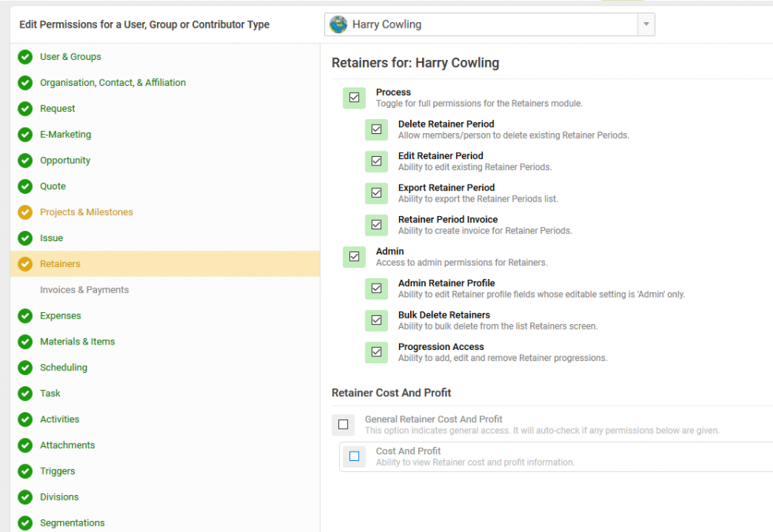This screenshot has height=532, width=773.
Task: Uncheck the Admin permission checkbox
Action: 354,257
